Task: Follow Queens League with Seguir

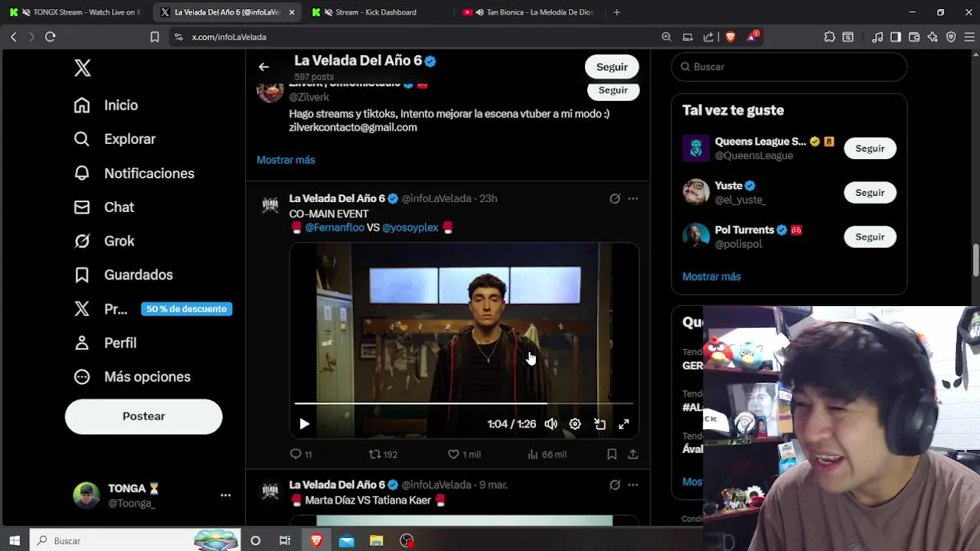Action: tap(870, 148)
